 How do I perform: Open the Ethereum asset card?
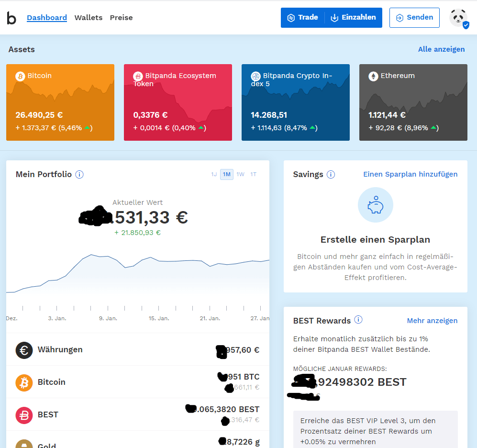pos(413,102)
